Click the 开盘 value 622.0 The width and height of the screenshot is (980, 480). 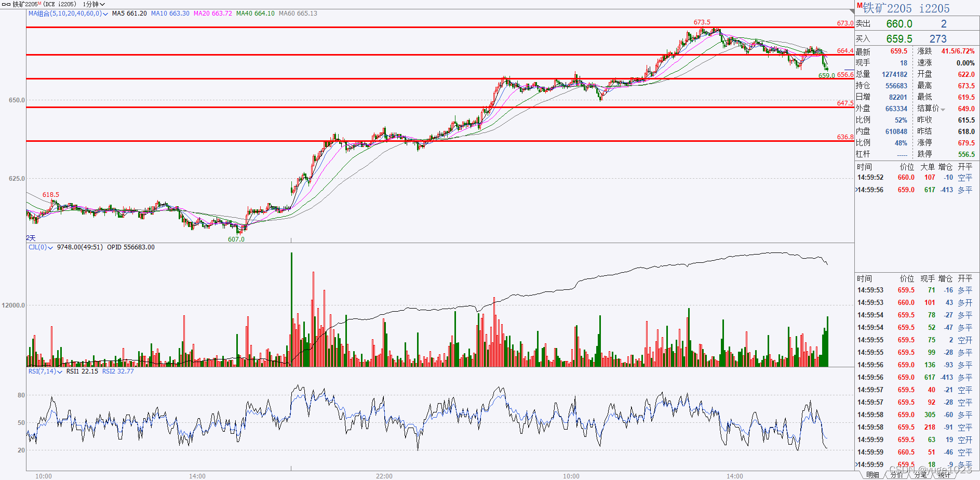(966, 74)
